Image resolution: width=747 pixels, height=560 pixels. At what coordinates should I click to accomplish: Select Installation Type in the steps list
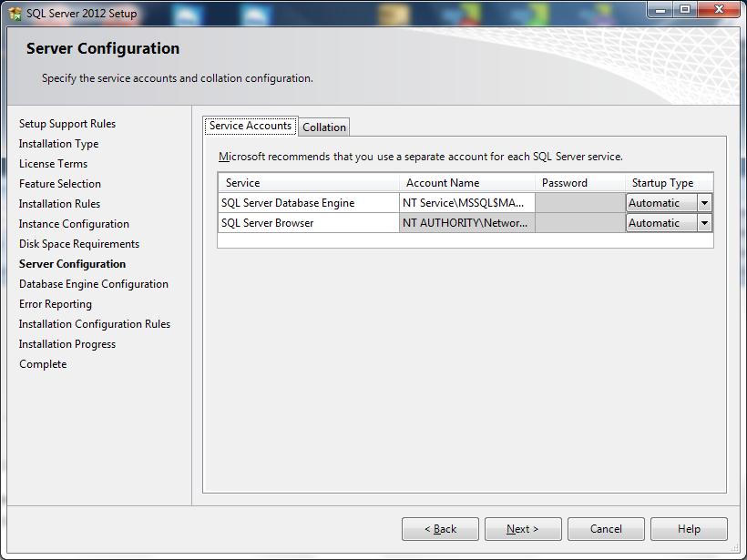[x=58, y=144]
